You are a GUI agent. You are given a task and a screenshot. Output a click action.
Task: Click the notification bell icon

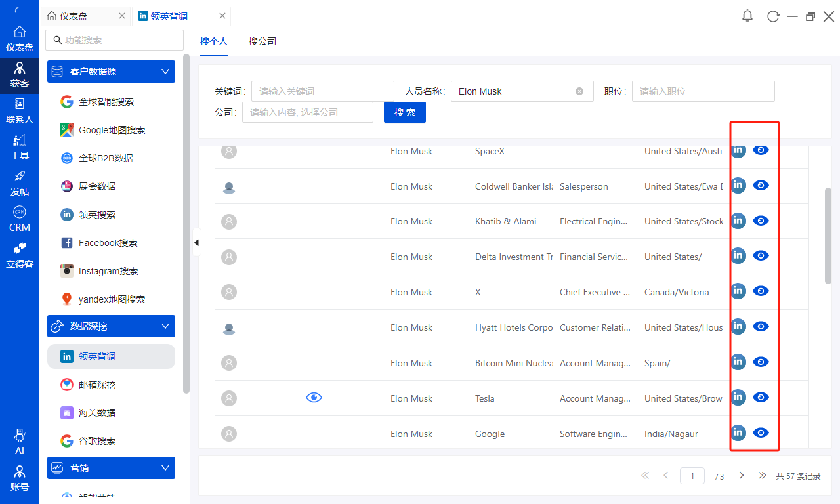[747, 16]
